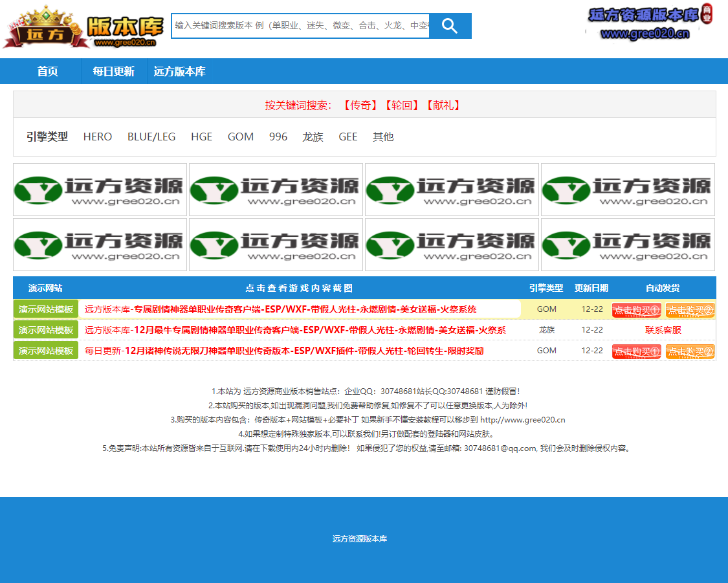
Task: Click 点击购买① button in first listing row
Action: coord(636,310)
